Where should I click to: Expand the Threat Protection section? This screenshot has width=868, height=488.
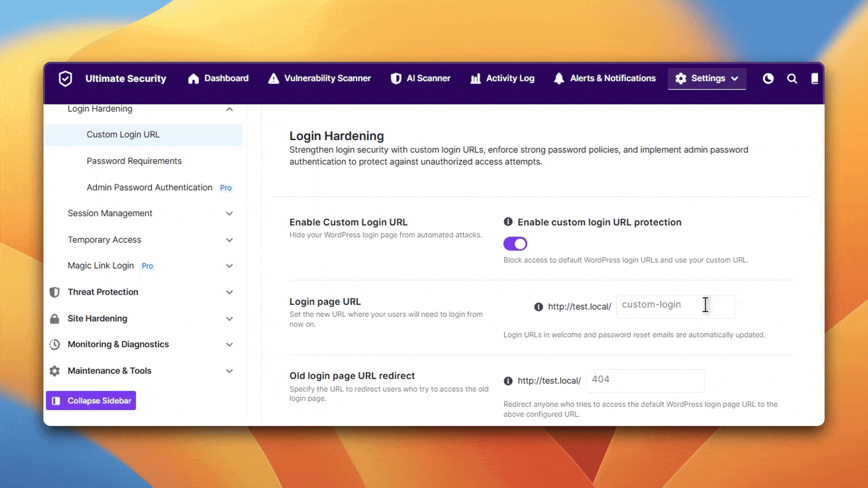[229, 292]
